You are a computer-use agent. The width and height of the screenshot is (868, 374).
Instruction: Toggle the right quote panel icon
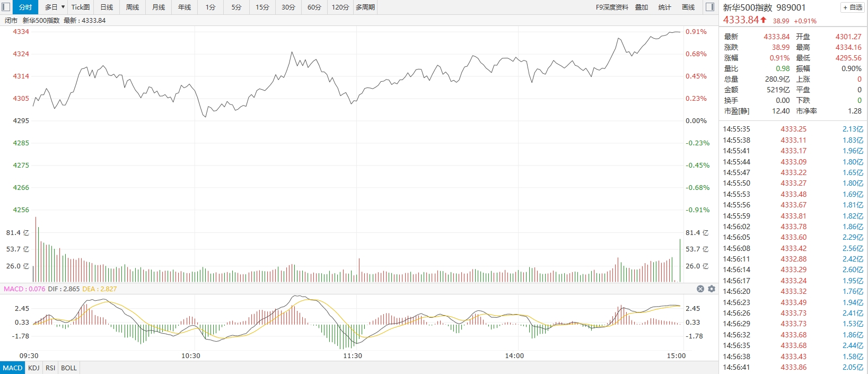(x=711, y=7)
